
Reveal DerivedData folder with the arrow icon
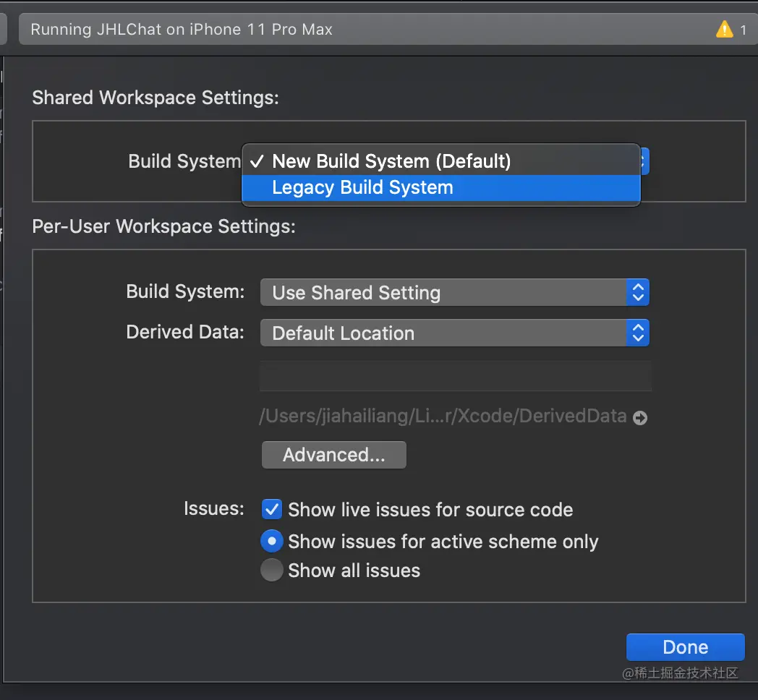click(x=640, y=418)
